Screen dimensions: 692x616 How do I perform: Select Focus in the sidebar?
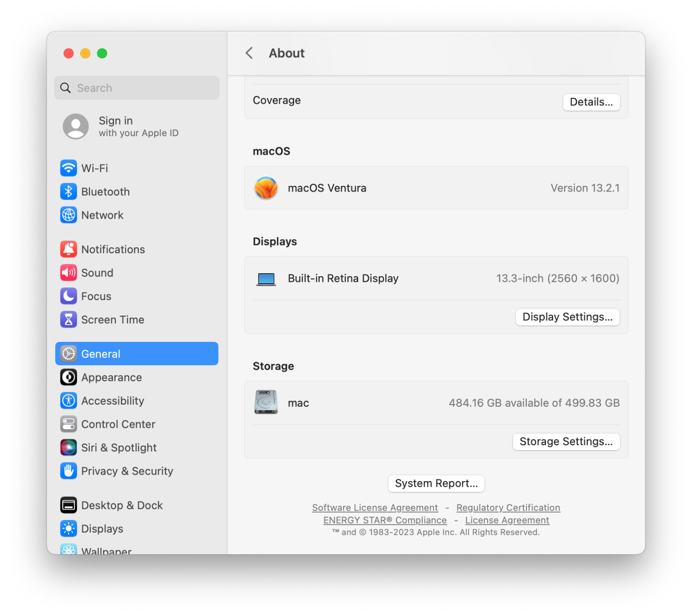coord(137,296)
